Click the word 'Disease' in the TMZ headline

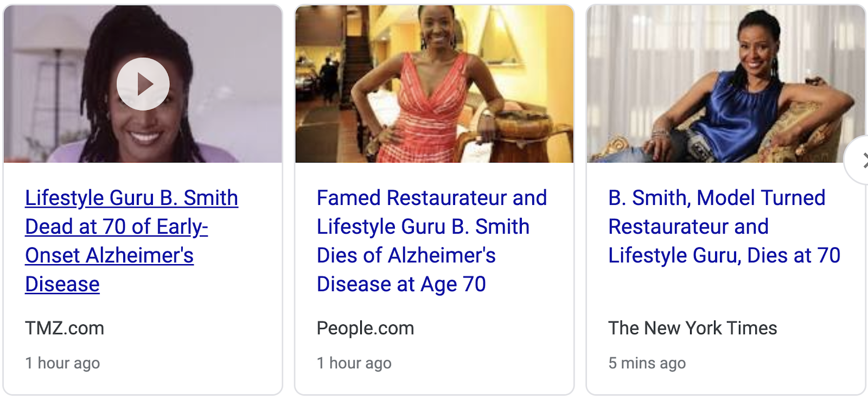62,285
